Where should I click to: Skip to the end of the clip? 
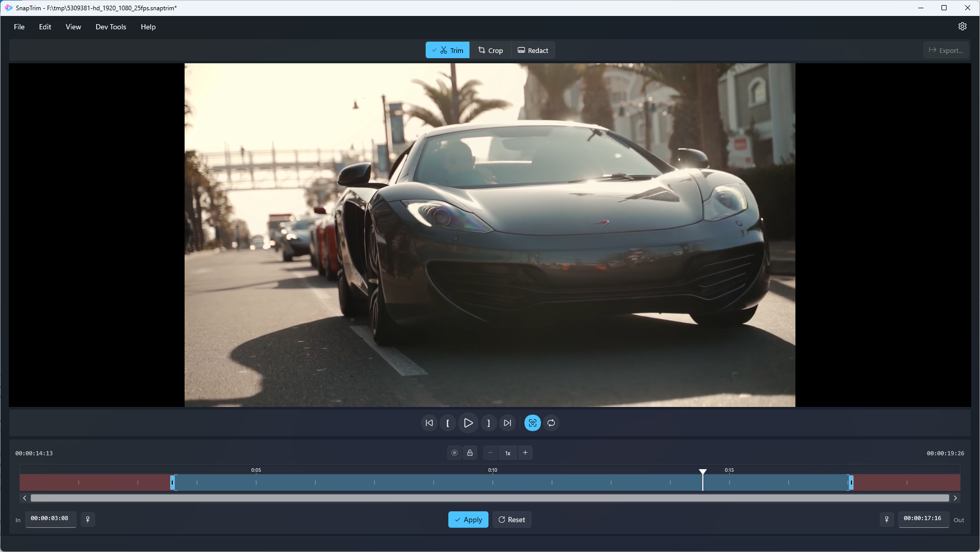coord(507,423)
